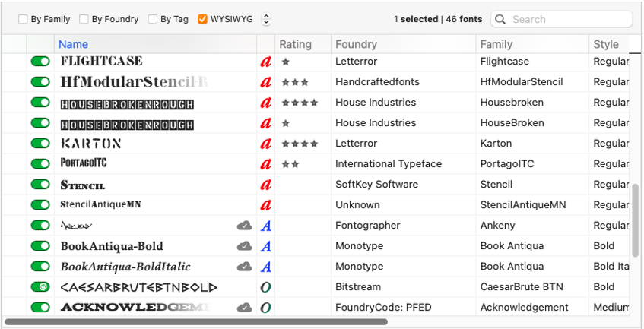Click the cloud icon for BookAntiqua-Bold
Viewport: 644px width, 329px height.
tap(244, 245)
